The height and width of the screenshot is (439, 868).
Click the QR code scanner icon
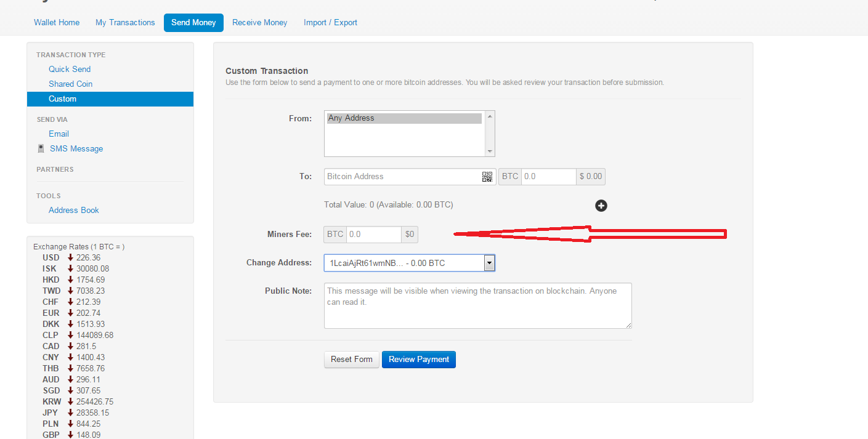point(487,177)
